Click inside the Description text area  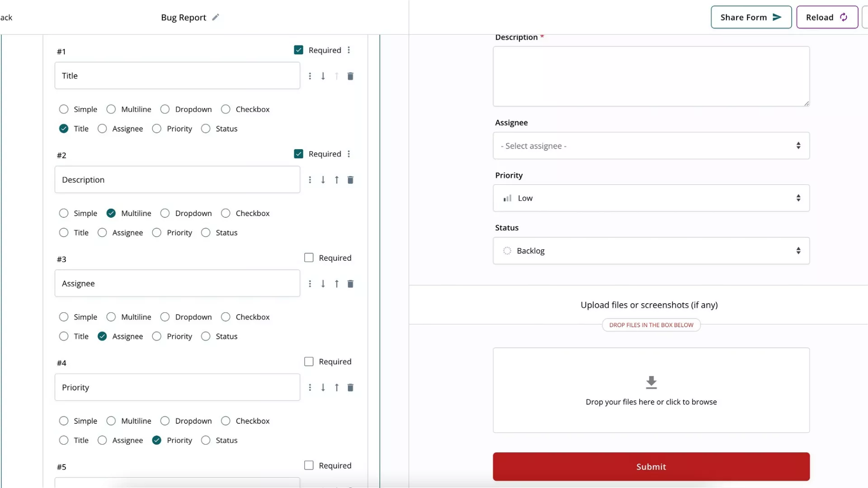pos(651,76)
